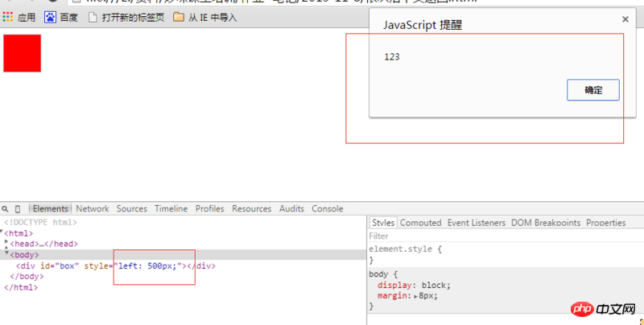
Task: Switch to the Sources tab
Action: pyautogui.click(x=131, y=209)
